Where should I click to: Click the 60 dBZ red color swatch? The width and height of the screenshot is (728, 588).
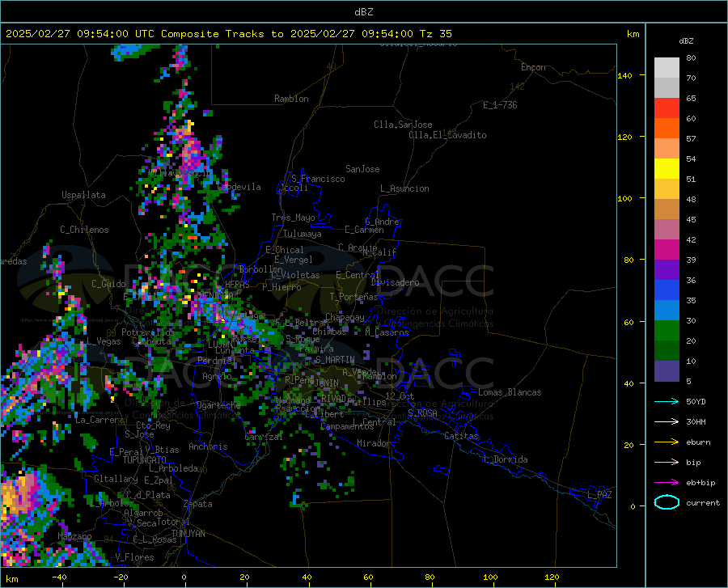[667, 108]
